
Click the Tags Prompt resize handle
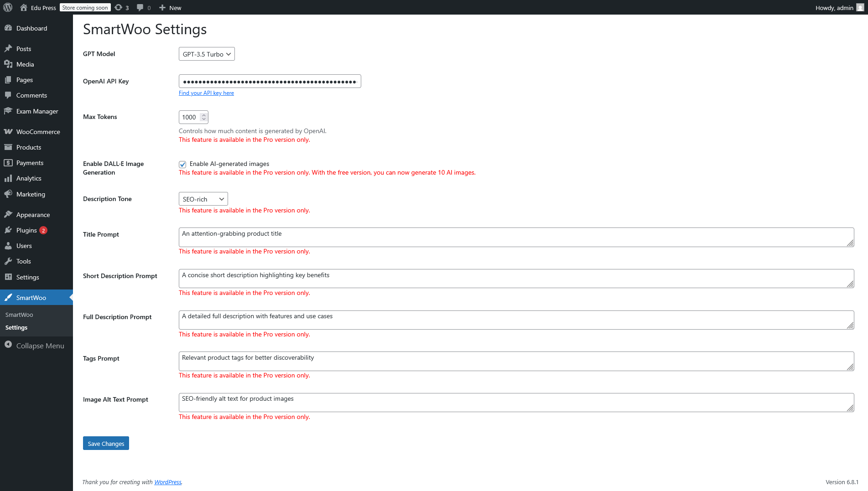pyautogui.click(x=850, y=367)
